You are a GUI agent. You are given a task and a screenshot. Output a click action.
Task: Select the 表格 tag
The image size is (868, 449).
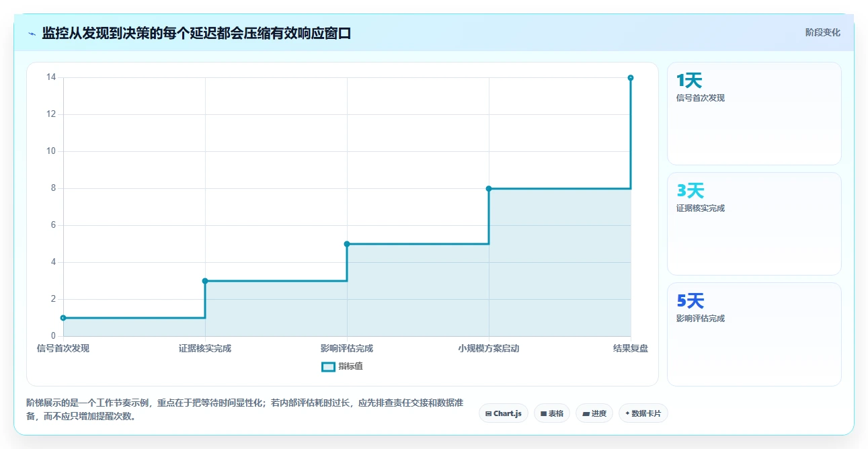coord(552,413)
